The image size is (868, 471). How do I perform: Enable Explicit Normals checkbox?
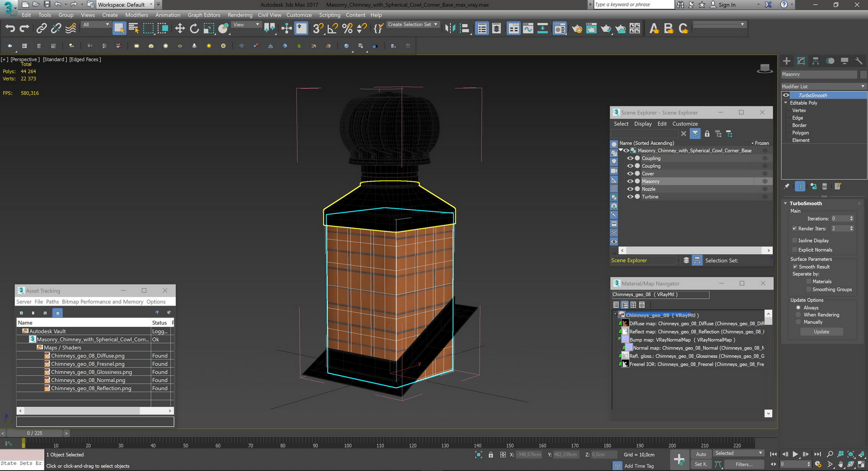click(794, 250)
